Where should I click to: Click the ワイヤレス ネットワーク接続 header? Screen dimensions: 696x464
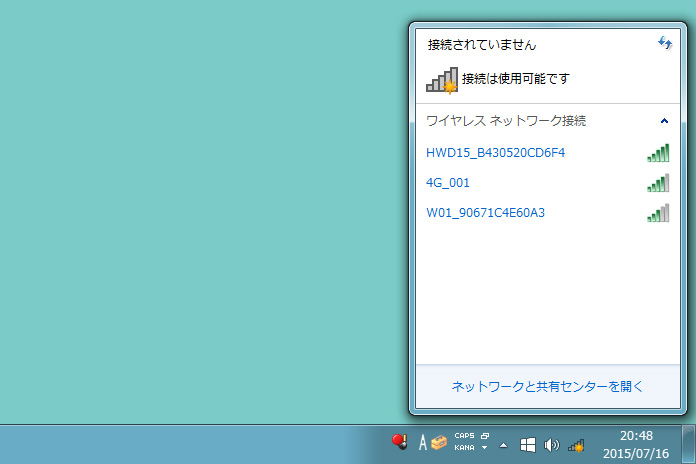tap(506, 121)
